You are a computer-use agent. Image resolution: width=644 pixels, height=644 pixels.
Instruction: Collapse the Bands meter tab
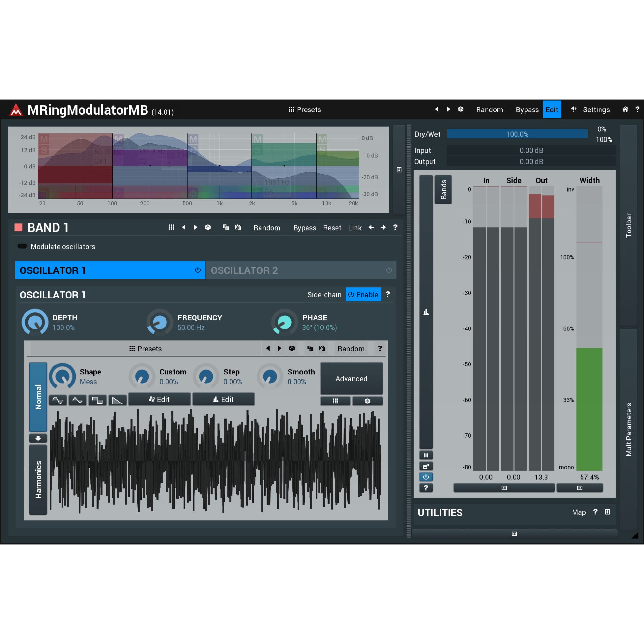coord(443,189)
